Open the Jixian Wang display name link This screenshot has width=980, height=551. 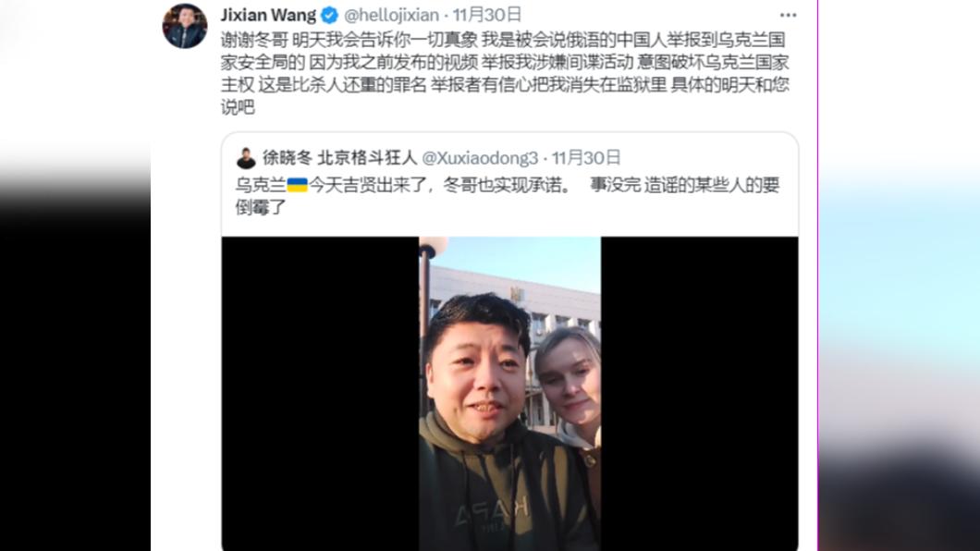268,15
